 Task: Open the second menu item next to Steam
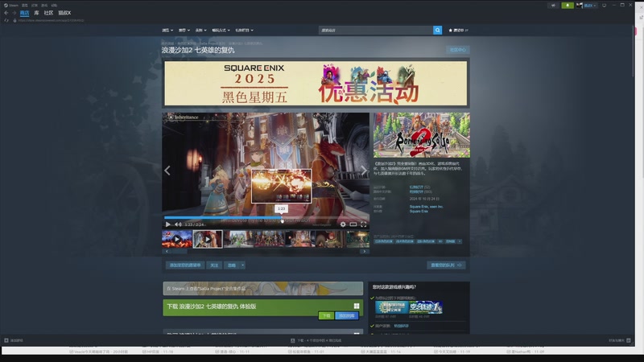point(25,6)
